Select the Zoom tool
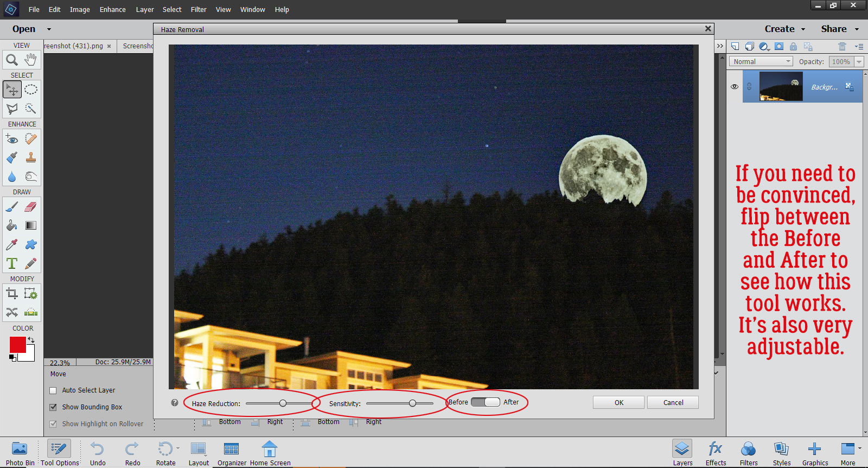 [12, 60]
